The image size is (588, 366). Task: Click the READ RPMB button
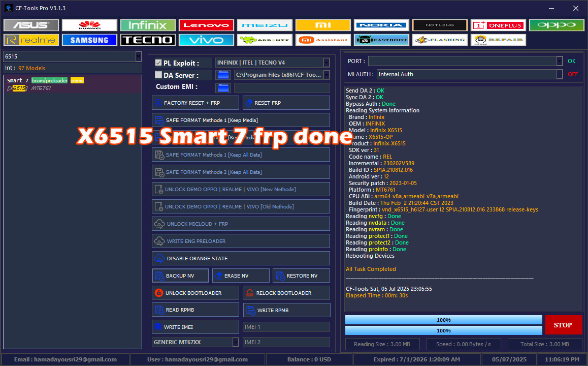[x=195, y=310]
